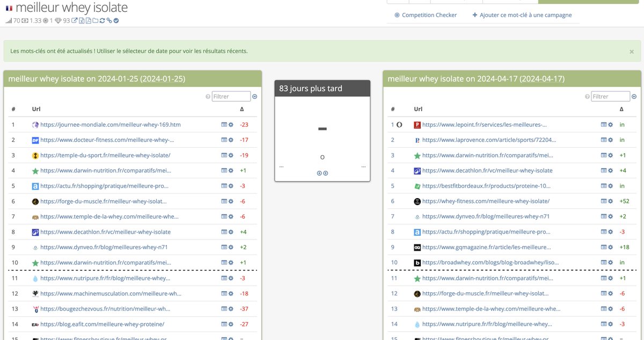
Task: Click down arrow in 83 jours card
Action: [319, 173]
